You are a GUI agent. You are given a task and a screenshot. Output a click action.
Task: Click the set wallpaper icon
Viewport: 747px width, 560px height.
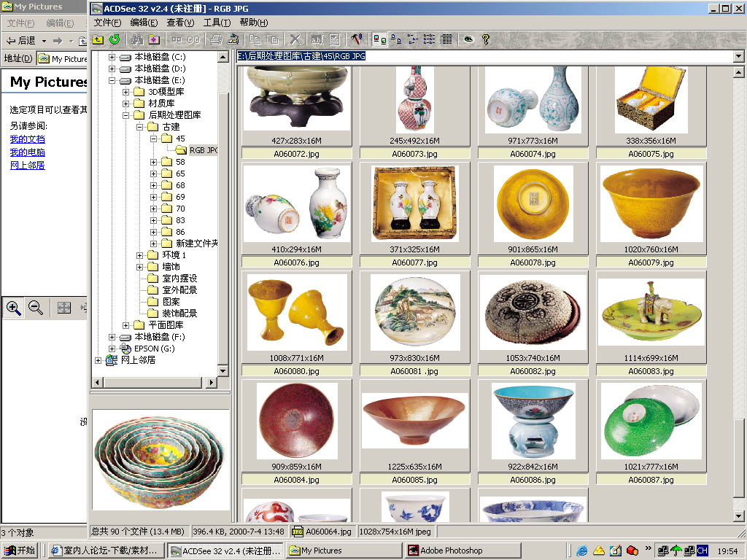pos(233,39)
